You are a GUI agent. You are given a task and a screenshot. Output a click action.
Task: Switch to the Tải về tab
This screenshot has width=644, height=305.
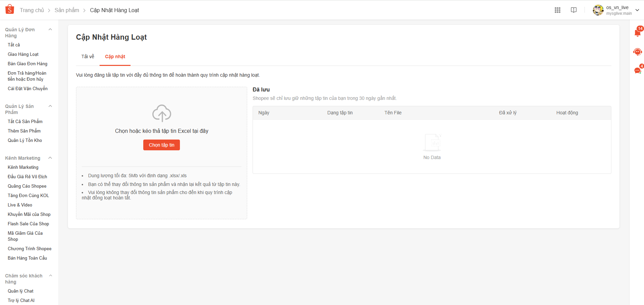[88, 56]
